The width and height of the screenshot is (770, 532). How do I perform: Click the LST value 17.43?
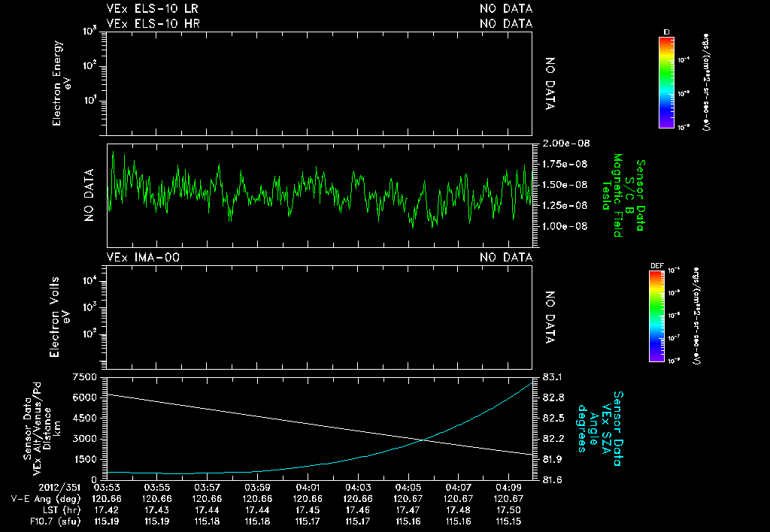(x=157, y=510)
